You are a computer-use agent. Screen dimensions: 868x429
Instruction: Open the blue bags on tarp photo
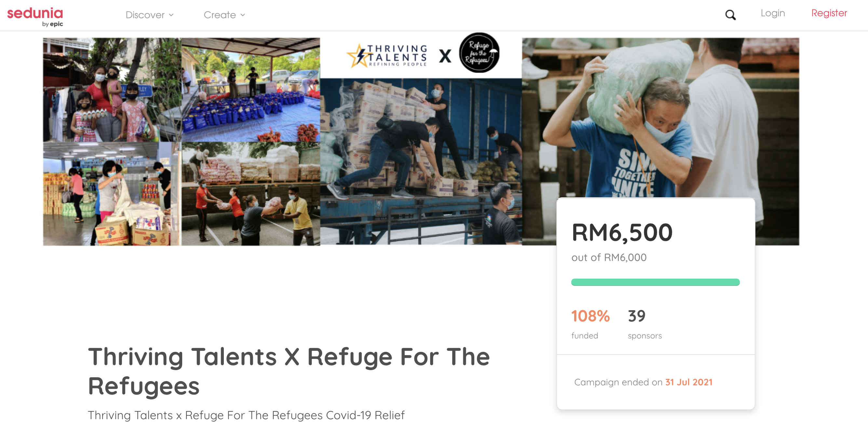point(251,90)
